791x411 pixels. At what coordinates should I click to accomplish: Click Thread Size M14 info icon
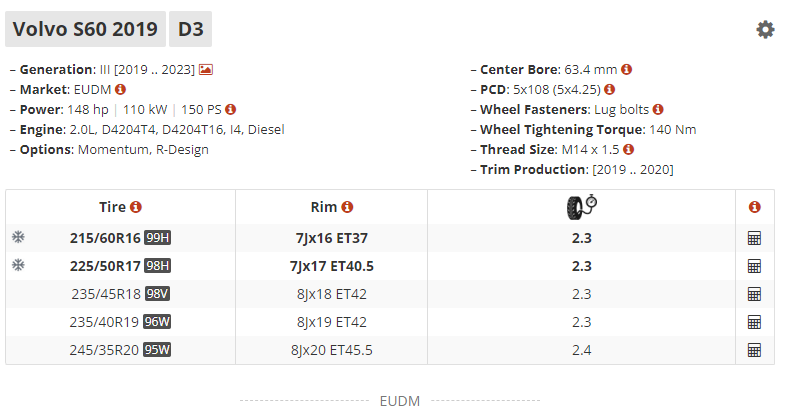[628, 149]
